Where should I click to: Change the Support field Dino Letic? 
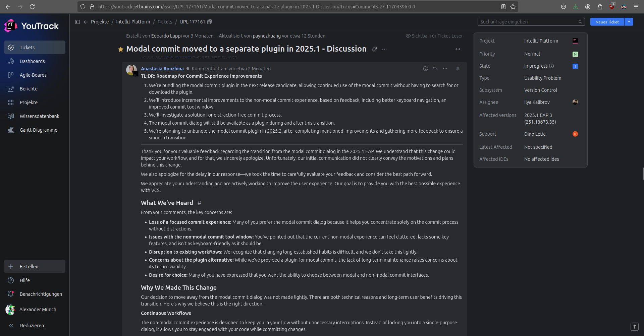click(535, 134)
